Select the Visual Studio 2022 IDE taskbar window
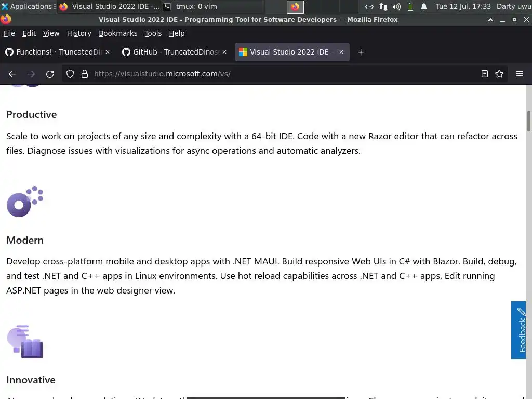The image size is (532, 399). pyautogui.click(x=109, y=6)
